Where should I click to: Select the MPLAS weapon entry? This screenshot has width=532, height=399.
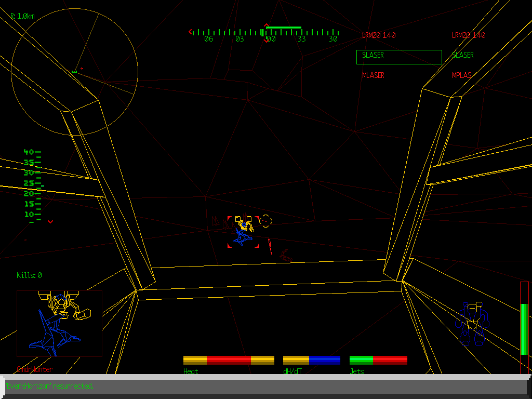pos(462,75)
